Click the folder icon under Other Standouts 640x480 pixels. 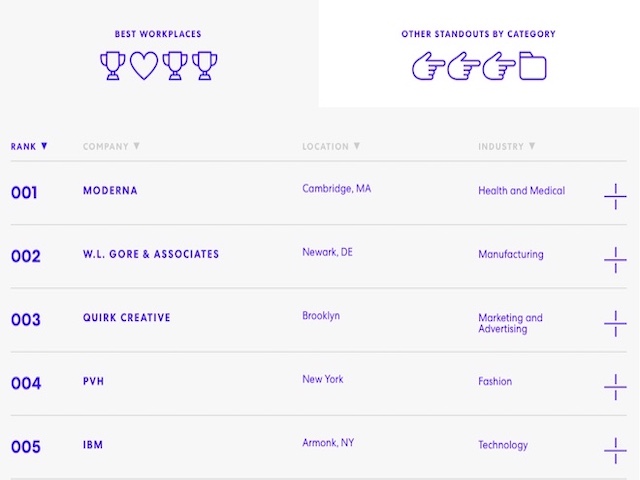533,67
